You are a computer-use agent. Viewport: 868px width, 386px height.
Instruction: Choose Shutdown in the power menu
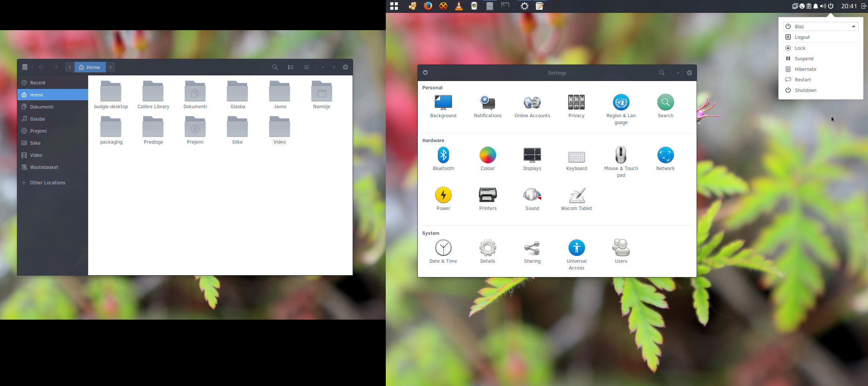coord(821,90)
